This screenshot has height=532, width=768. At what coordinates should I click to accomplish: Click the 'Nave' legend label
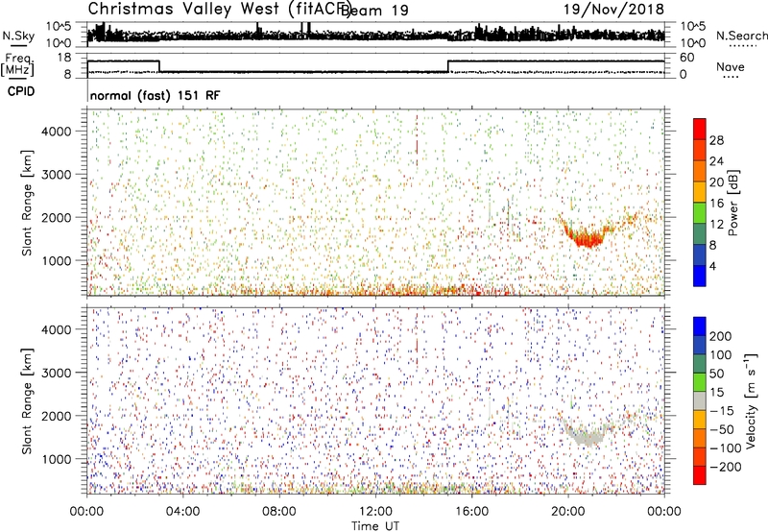(x=731, y=66)
